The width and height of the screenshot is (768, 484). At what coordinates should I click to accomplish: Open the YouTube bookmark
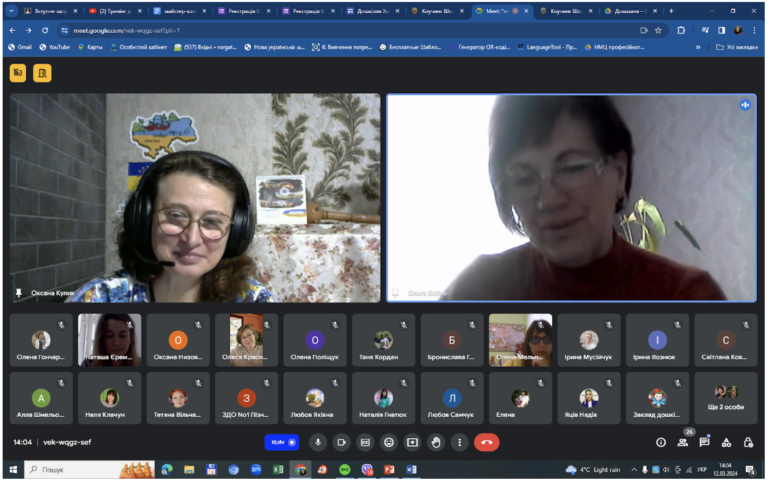(54, 47)
